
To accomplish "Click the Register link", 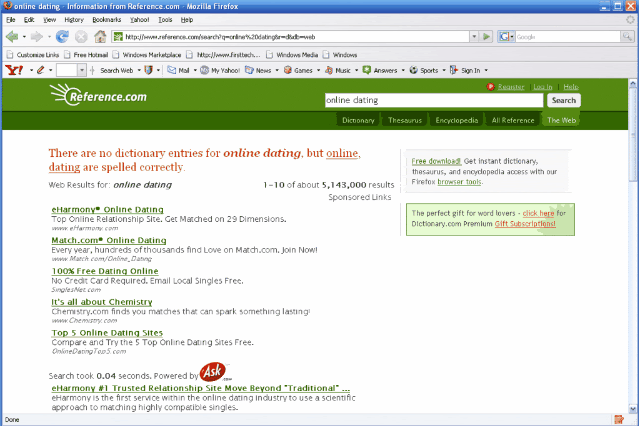I will (x=511, y=87).
